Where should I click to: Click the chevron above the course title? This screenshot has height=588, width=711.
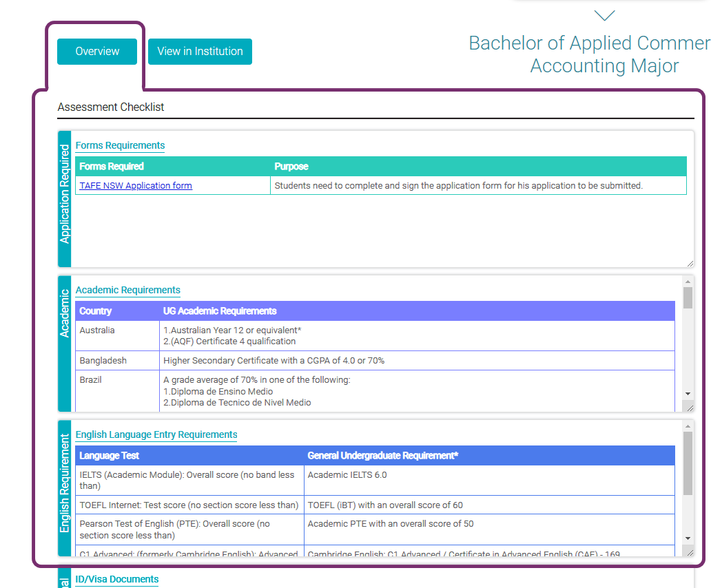pos(604,15)
